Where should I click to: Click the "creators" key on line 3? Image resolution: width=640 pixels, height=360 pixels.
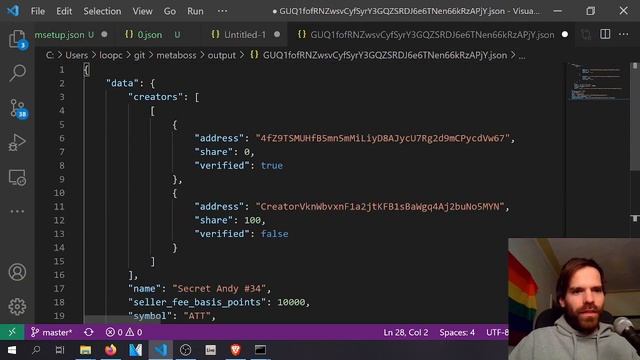tap(156, 97)
